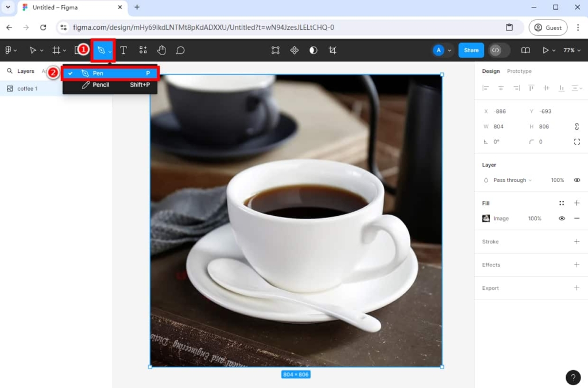The image size is (588, 388).
Task: Switch to the Prototype tab
Action: pos(519,71)
